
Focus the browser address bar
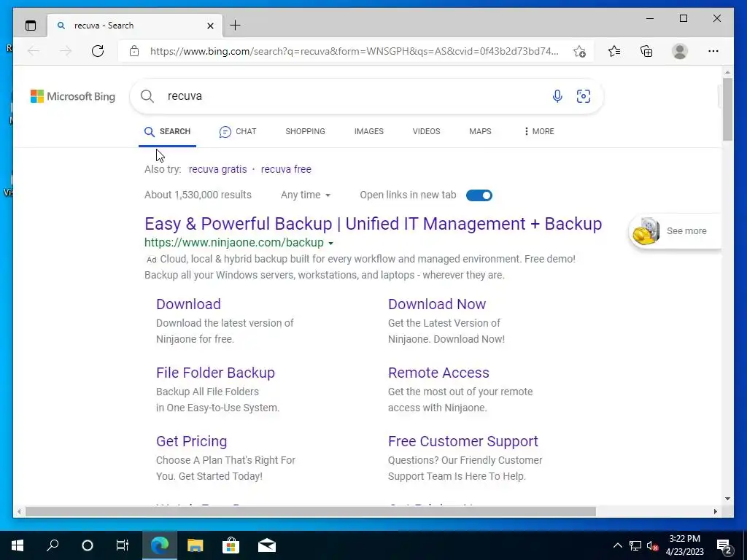(x=354, y=51)
